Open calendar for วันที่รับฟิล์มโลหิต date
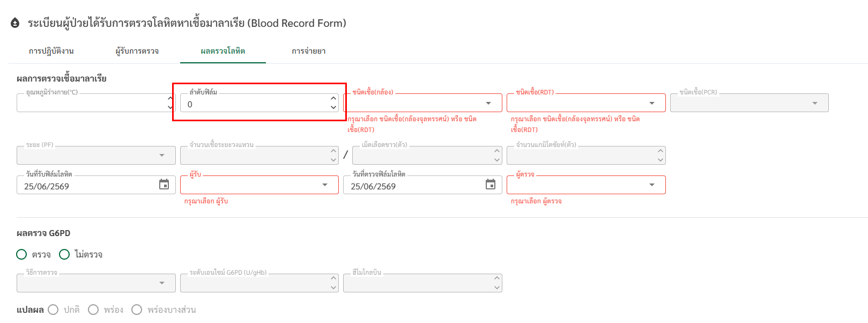 coord(164,185)
